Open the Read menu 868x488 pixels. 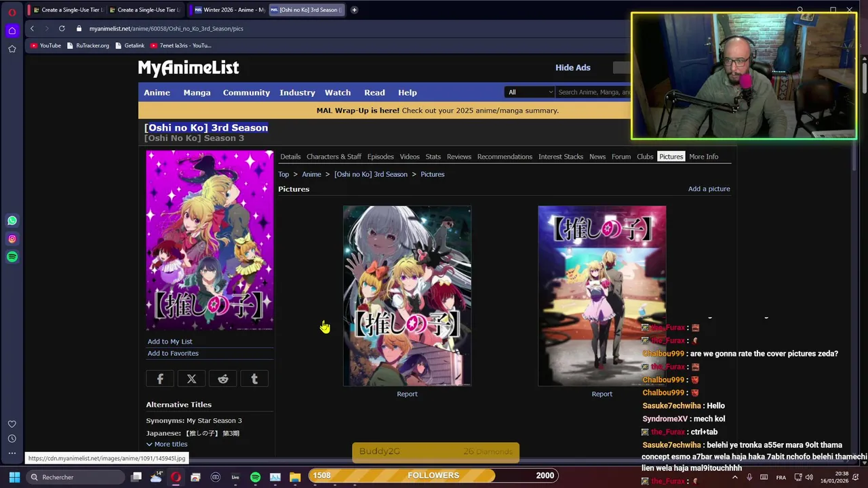[374, 92]
